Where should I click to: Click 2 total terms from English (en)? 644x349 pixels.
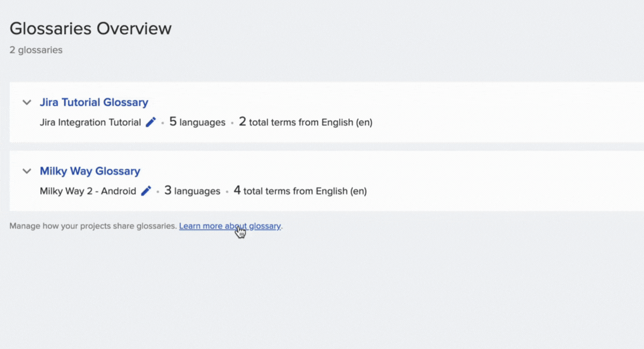(305, 122)
